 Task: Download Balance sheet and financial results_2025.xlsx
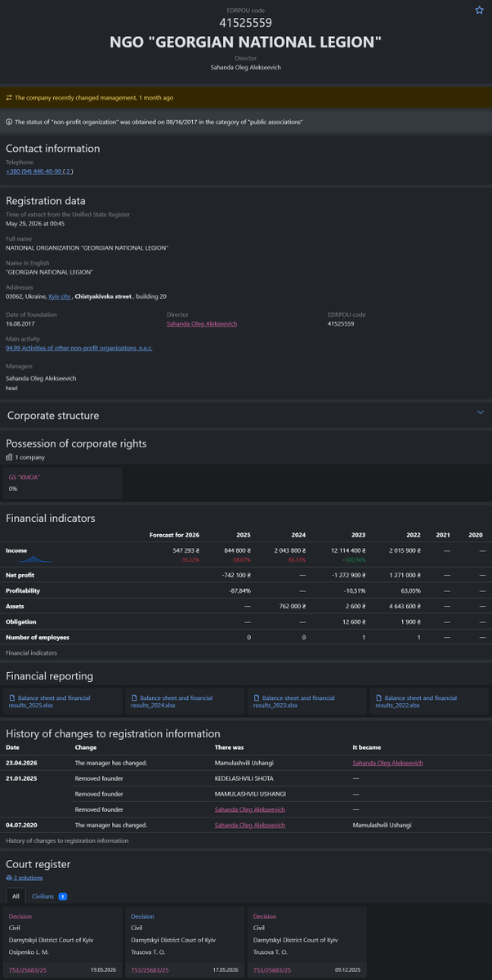tap(64, 702)
